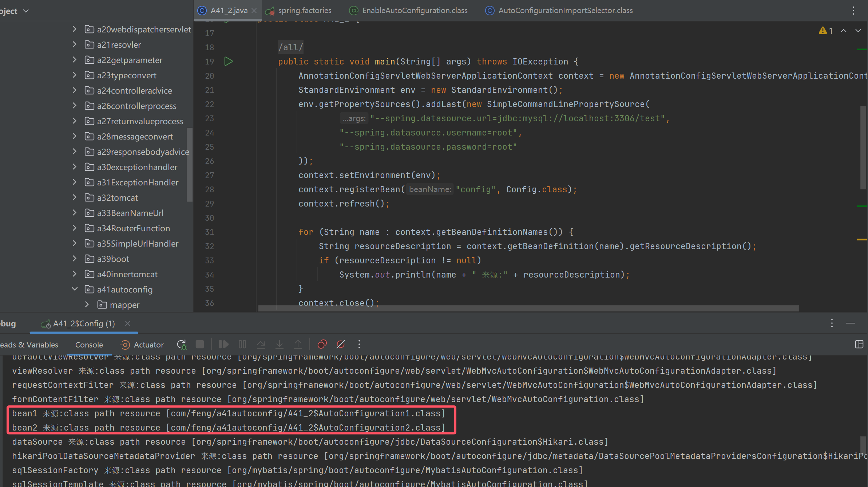Close the A41_2.java editor tab
This screenshot has width=868, height=487.
coord(254,11)
